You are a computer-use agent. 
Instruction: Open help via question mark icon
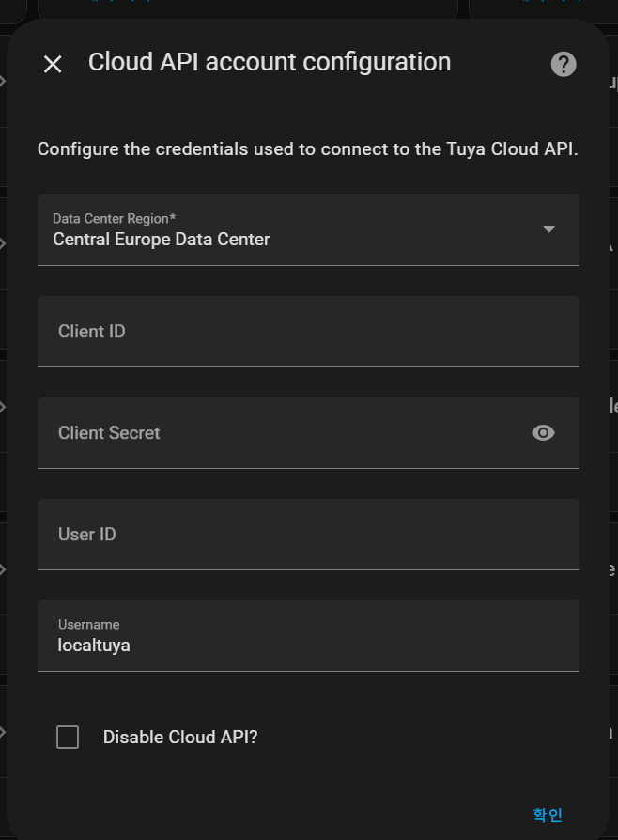click(564, 64)
